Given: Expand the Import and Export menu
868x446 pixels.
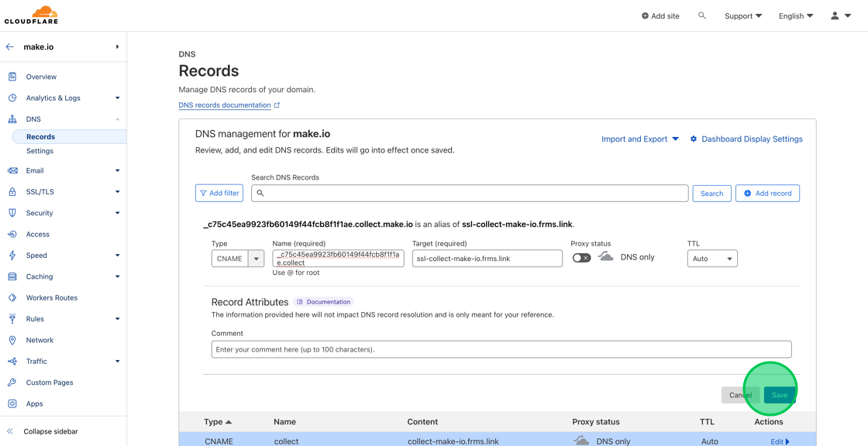Looking at the screenshot, I should [640, 139].
